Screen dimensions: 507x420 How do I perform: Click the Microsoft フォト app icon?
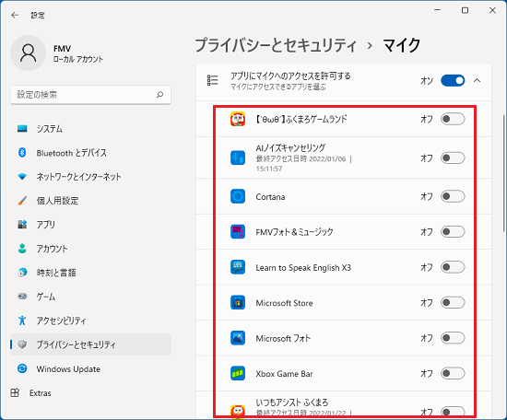pyautogui.click(x=238, y=338)
